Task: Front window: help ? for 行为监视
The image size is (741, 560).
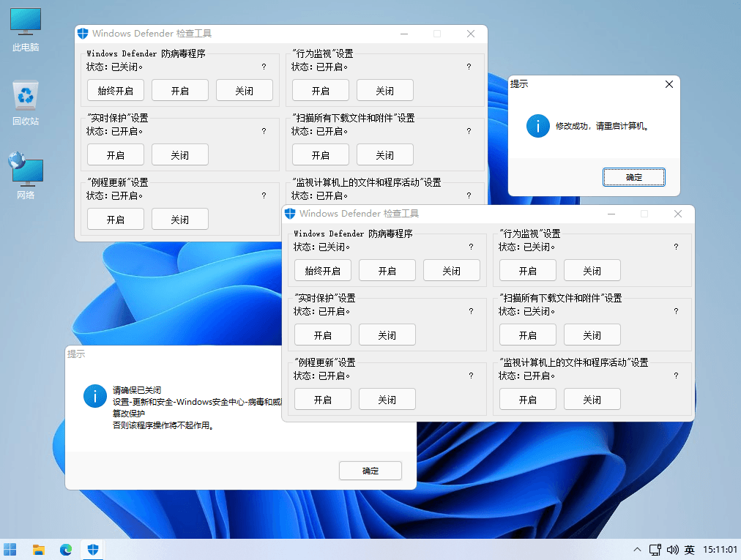Action: (x=677, y=247)
